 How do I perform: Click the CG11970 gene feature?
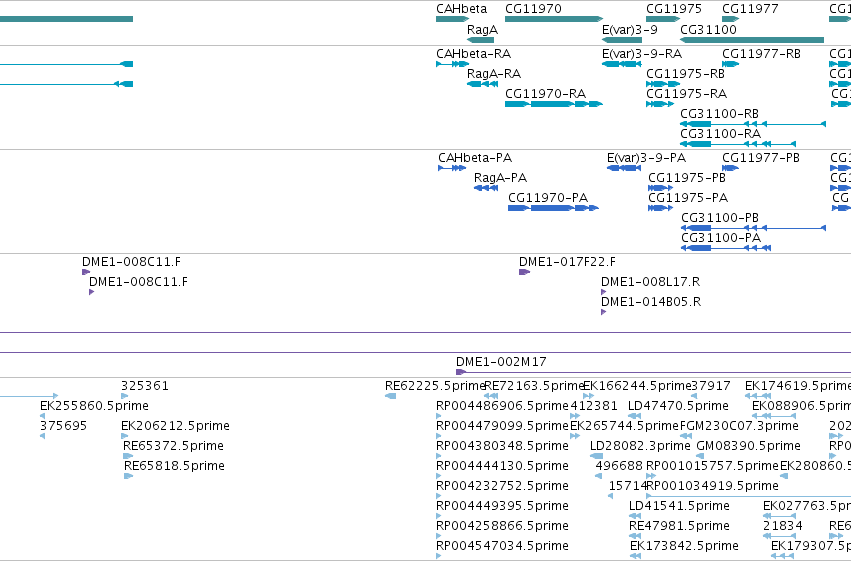point(554,19)
